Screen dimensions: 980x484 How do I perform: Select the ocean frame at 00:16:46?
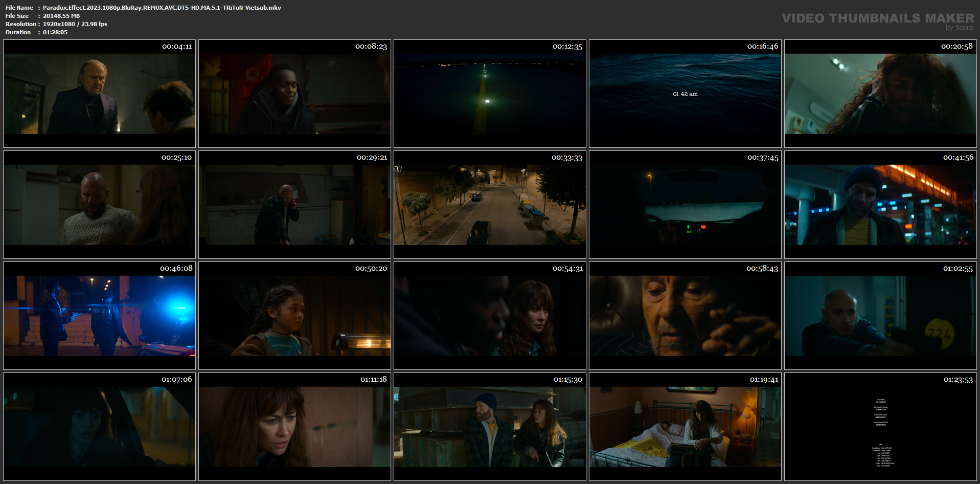click(x=685, y=94)
